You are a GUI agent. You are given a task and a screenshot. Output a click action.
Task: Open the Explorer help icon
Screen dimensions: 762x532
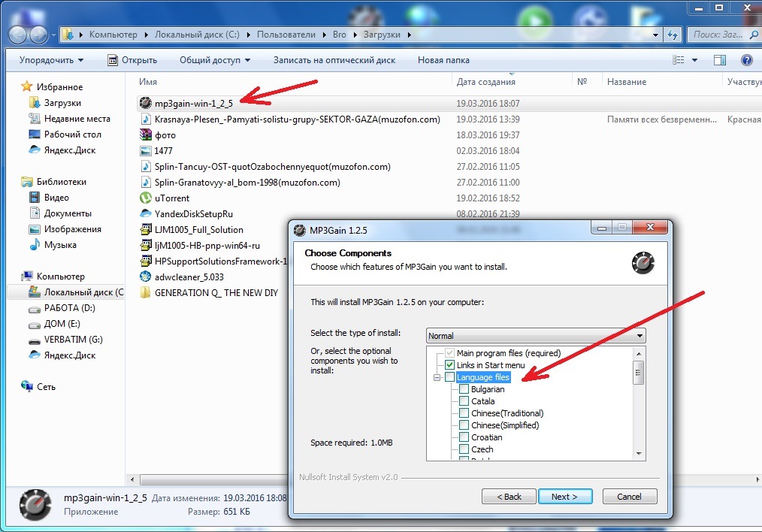(x=746, y=60)
